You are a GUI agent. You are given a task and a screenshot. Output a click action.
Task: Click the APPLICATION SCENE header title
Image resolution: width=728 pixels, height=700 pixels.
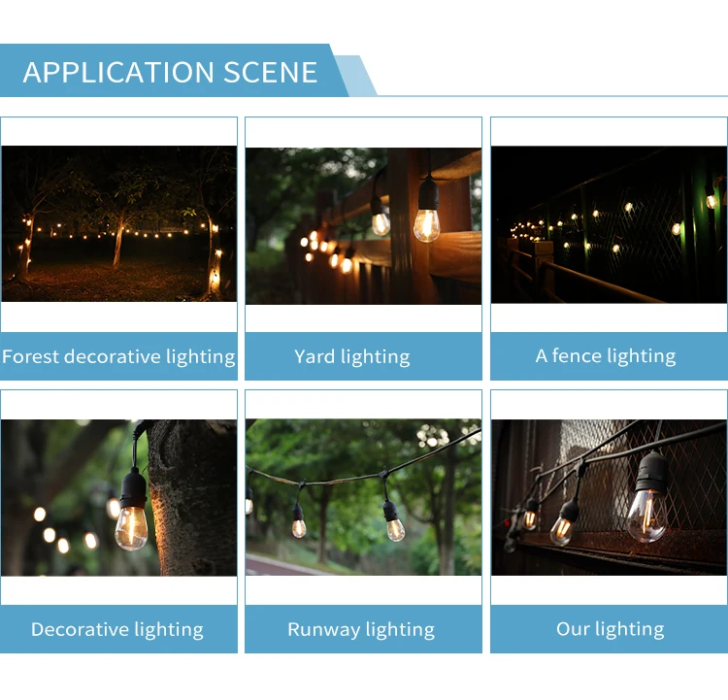(x=170, y=72)
